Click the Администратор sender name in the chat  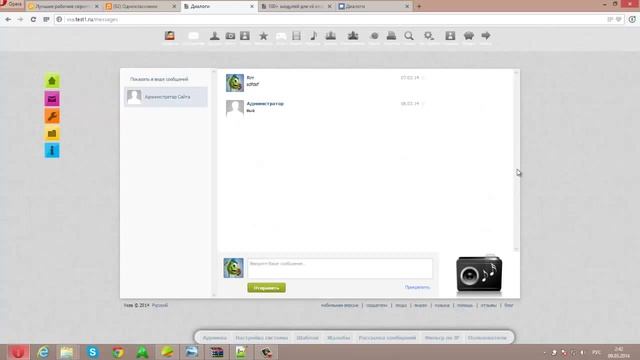(265, 104)
